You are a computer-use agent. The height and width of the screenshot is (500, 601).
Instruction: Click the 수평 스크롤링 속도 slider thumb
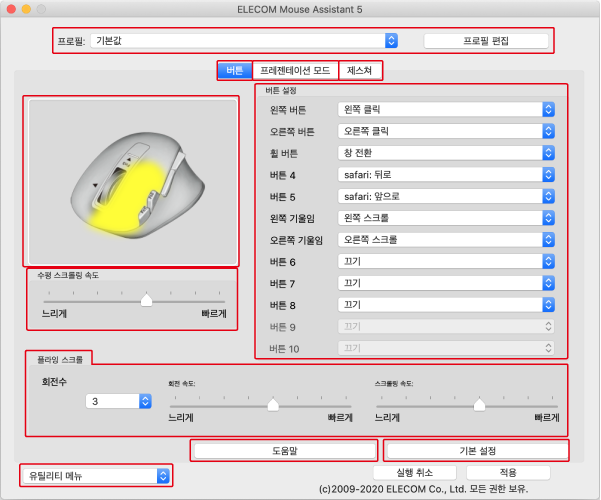click(x=146, y=299)
